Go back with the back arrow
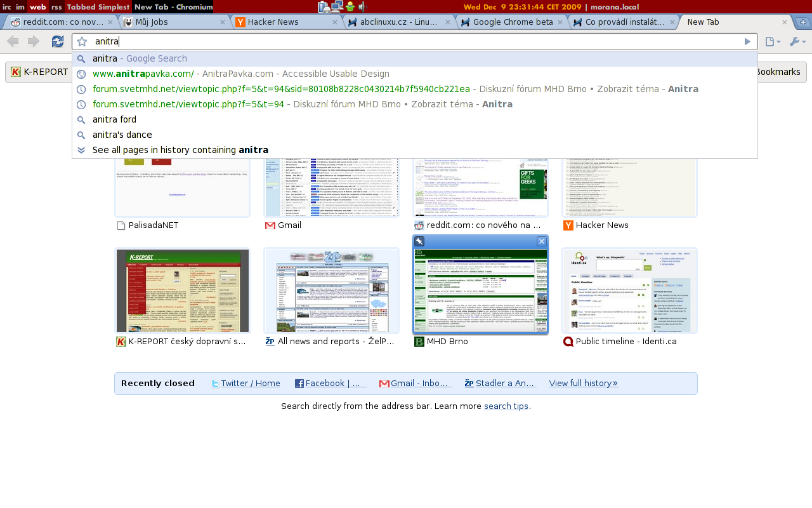Viewport: 812px width, 508px height. point(13,41)
